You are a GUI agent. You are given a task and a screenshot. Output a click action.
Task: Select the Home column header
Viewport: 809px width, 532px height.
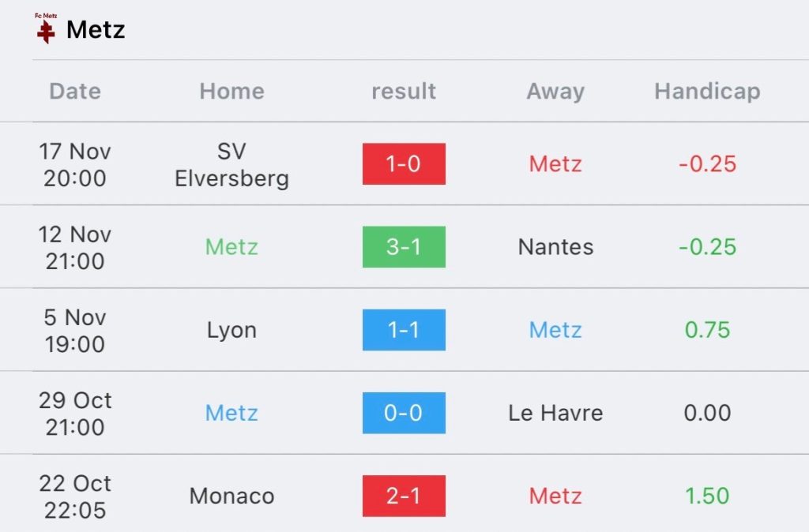pyautogui.click(x=231, y=92)
